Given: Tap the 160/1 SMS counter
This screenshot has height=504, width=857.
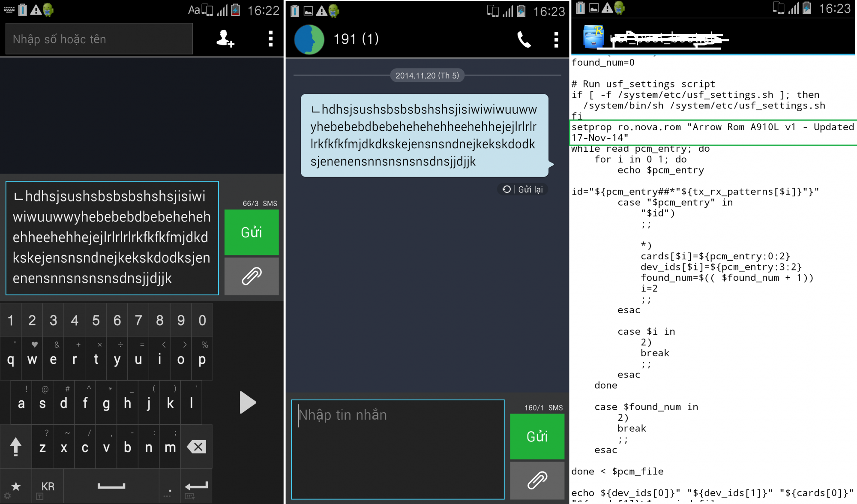Looking at the screenshot, I should click(x=543, y=408).
